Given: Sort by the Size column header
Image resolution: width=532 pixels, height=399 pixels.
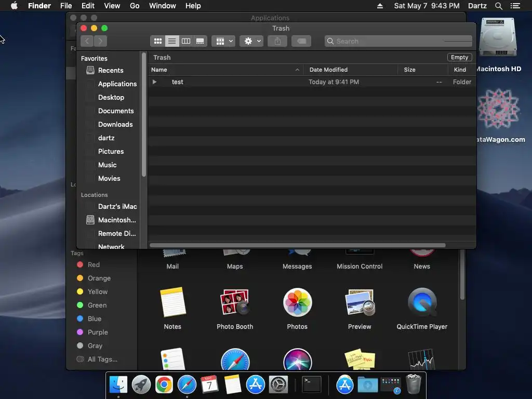Looking at the screenshot, I should (x=423, y=70).
